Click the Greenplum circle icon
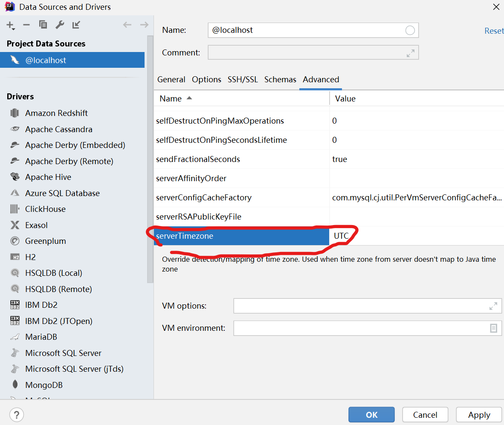This screenshot has width=504, height=425. click(x=15, y=240)
